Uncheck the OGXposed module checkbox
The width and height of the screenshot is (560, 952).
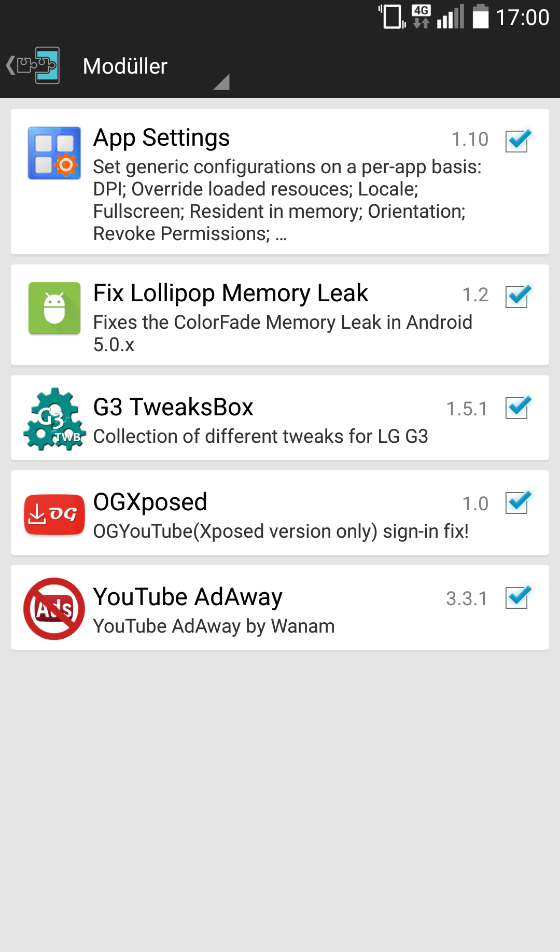[517, 502]
